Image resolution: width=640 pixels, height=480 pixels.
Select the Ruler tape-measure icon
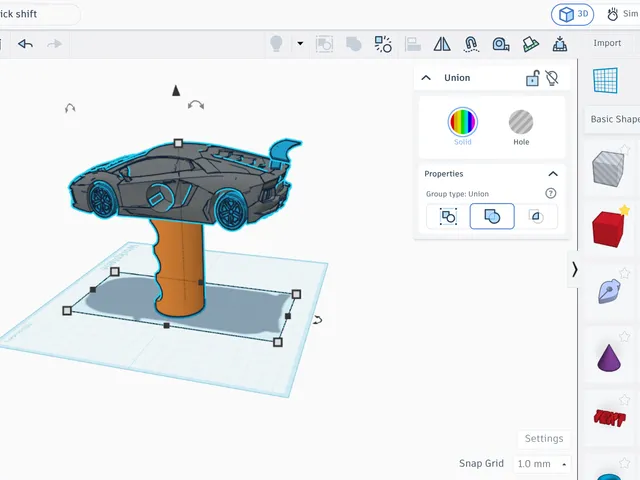pos(501,44)
